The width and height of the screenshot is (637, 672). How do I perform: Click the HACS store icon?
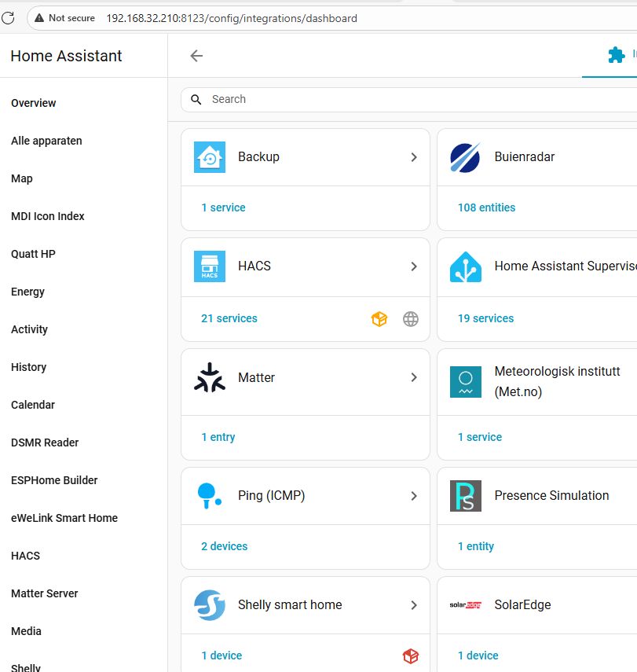[x=210, y=266]
